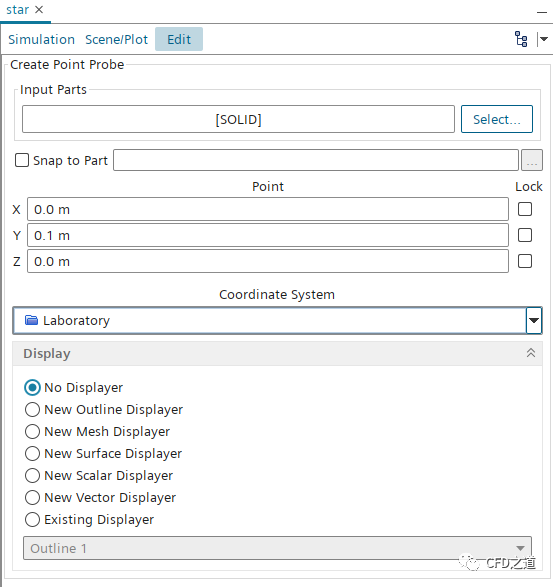Click the Select... button for Input Parts
This screenshot has height=587, width=553.
click(496, 119)
